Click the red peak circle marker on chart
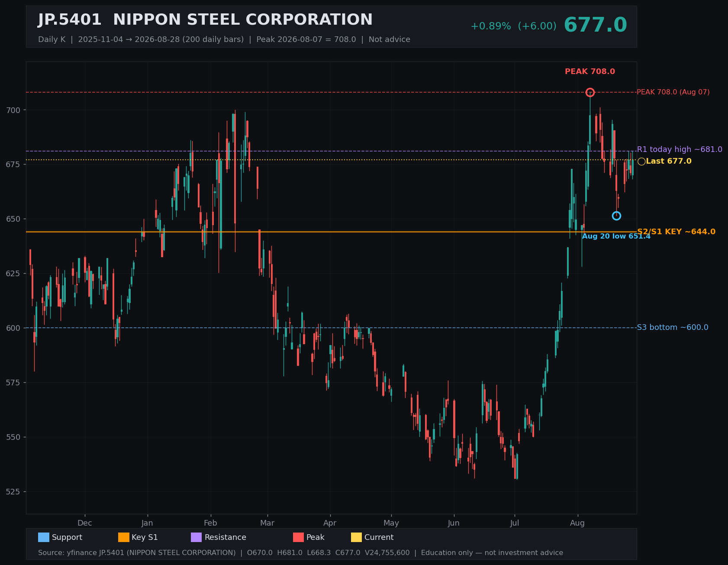The image size is (728, 565). click(x=590, y=92)
